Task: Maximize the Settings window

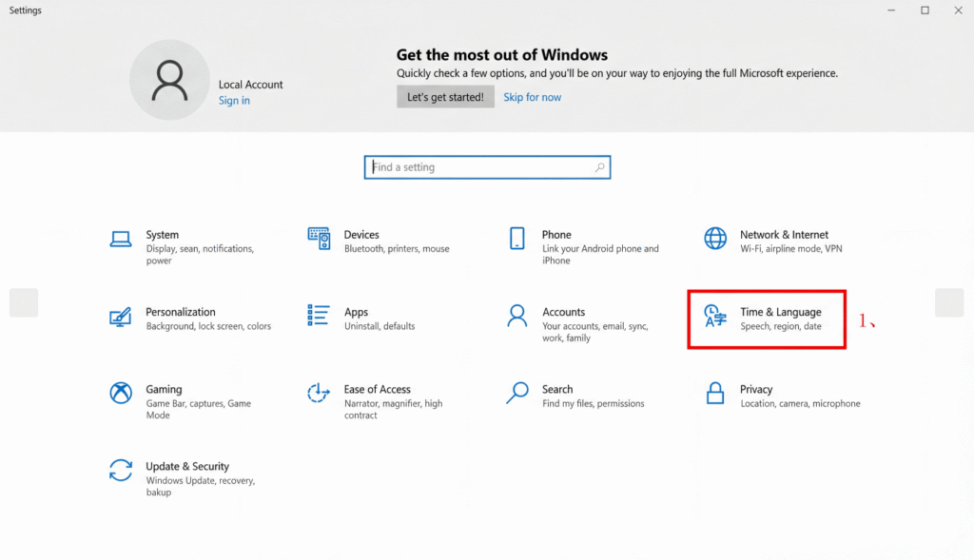Action: pos(925,10)
